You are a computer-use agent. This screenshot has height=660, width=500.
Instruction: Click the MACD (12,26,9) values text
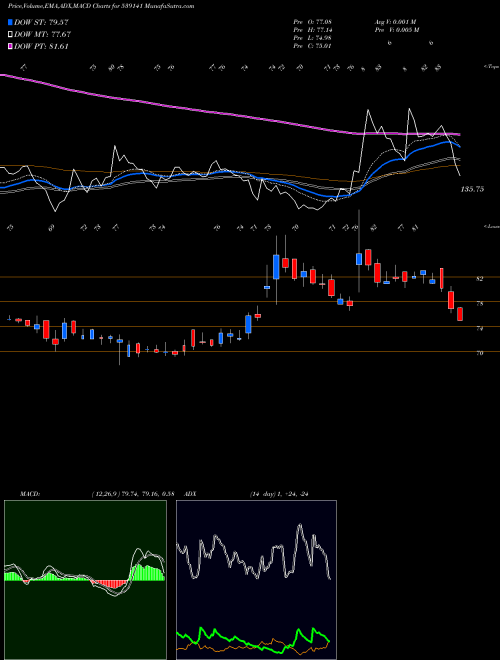(133, 494)
